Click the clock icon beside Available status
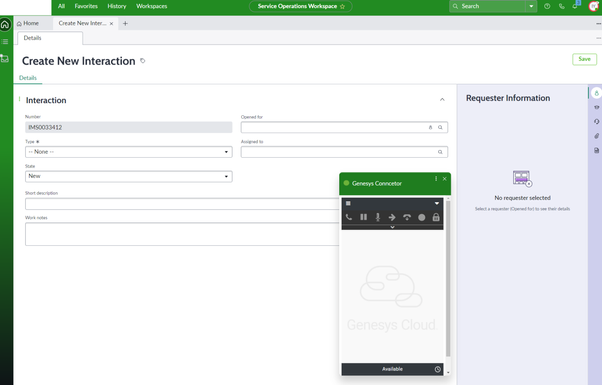Screen dimensions: 602x385 pos(438,369)
